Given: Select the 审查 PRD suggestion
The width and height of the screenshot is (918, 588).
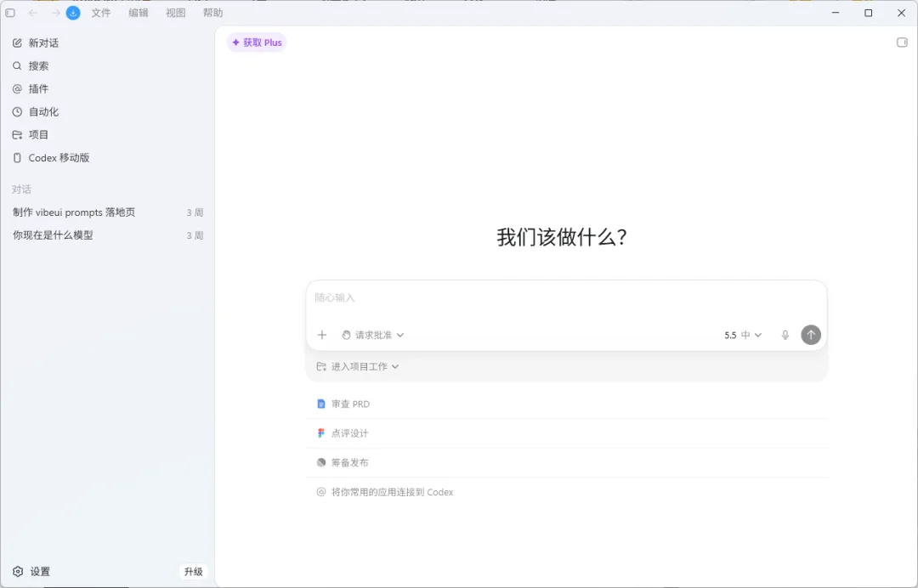Looking at the screenshot, I should pyautogui.click(x=567, y=404).
